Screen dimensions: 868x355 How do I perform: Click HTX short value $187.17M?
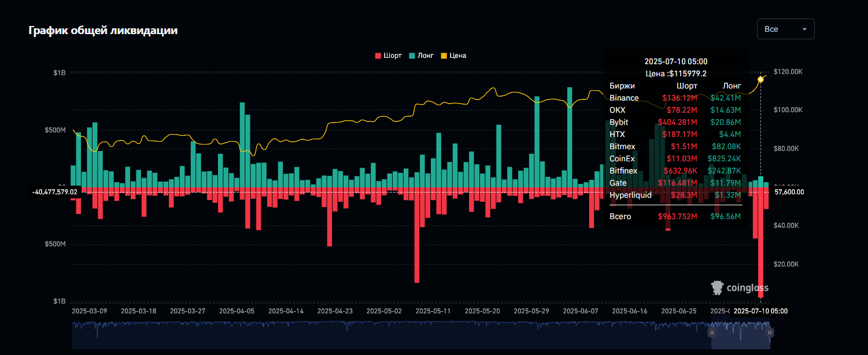coord(680,134)
